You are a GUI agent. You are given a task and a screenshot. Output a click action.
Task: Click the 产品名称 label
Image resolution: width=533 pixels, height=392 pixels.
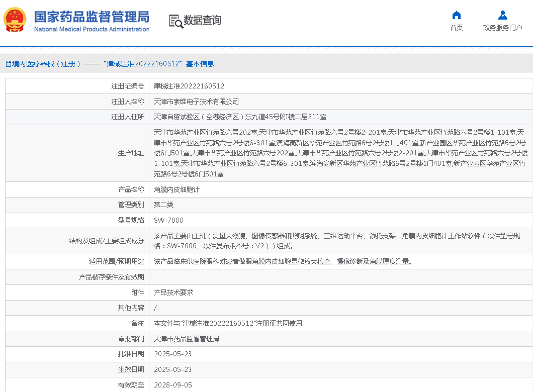131,189
